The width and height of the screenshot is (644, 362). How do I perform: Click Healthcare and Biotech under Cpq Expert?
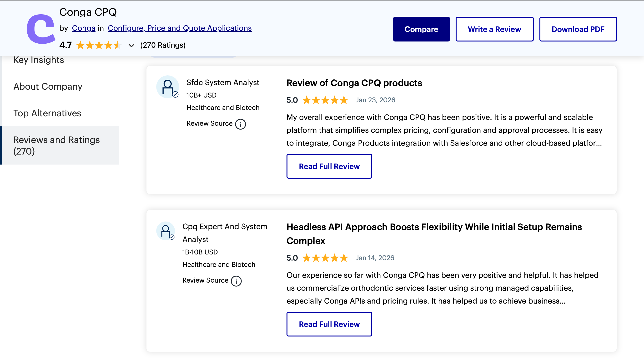(x=219, y=265)
